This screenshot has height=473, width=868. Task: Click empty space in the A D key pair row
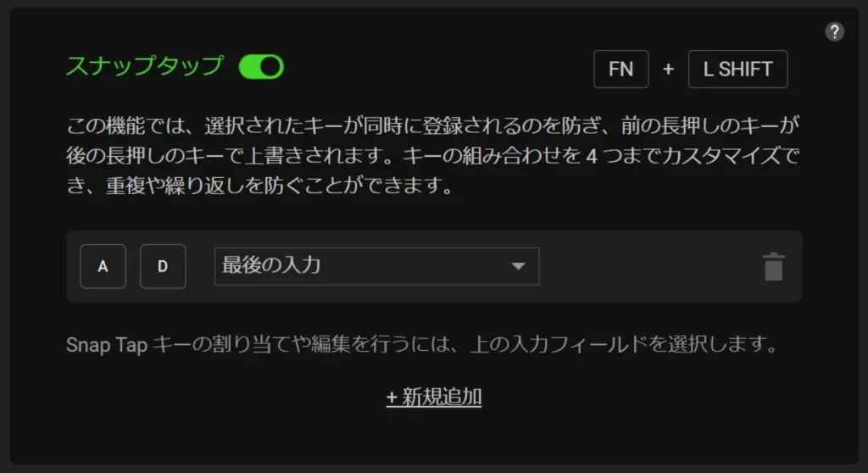648,266
